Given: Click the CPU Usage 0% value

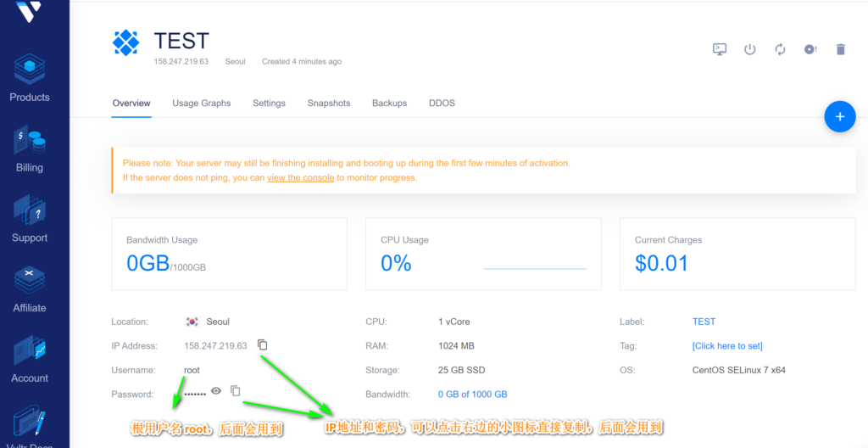Looking at the screenshot, I should (x=396, y=263).
